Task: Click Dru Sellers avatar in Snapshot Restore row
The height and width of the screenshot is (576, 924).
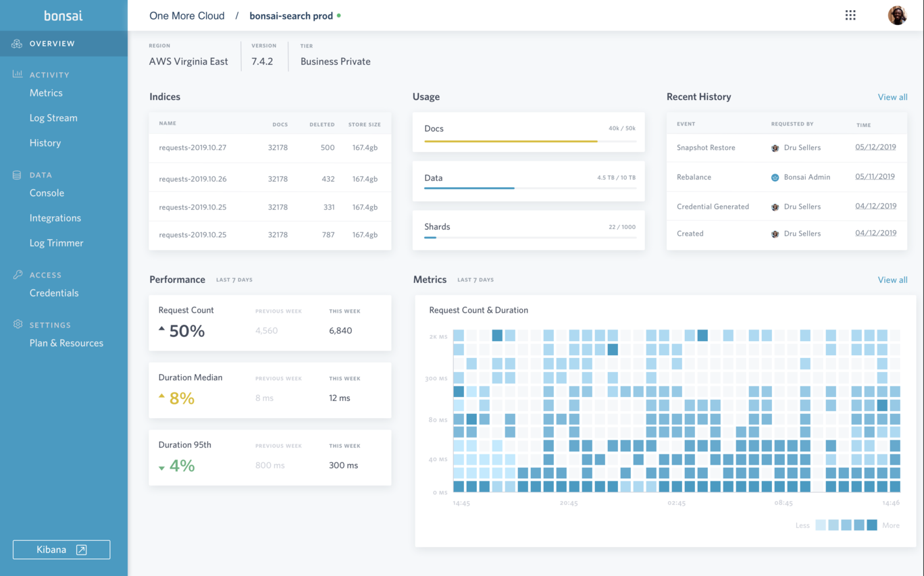Action: click(x=775, y=148)
